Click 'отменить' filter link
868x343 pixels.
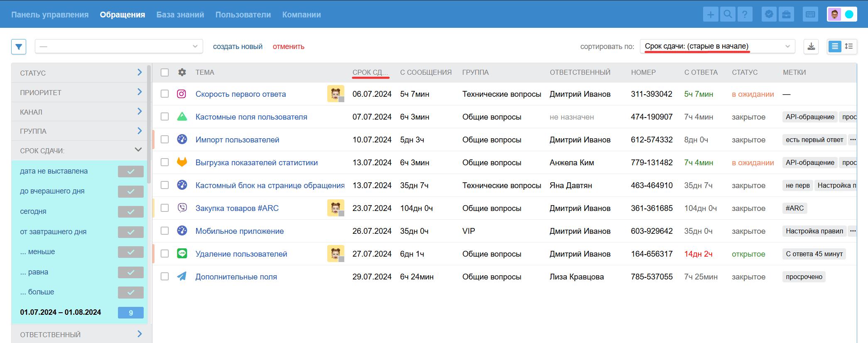pyautogui.click(x=289, y=47)
